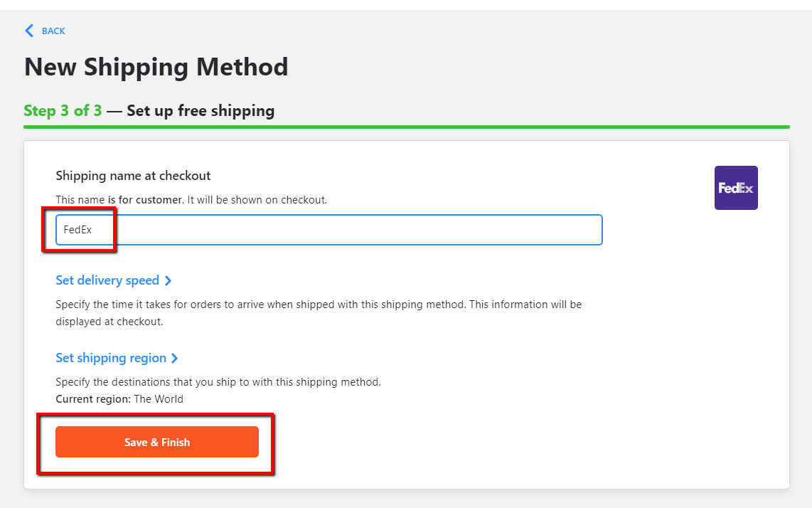Click the BACK link text
Screen dimensions: 812x508
(53, 31)
